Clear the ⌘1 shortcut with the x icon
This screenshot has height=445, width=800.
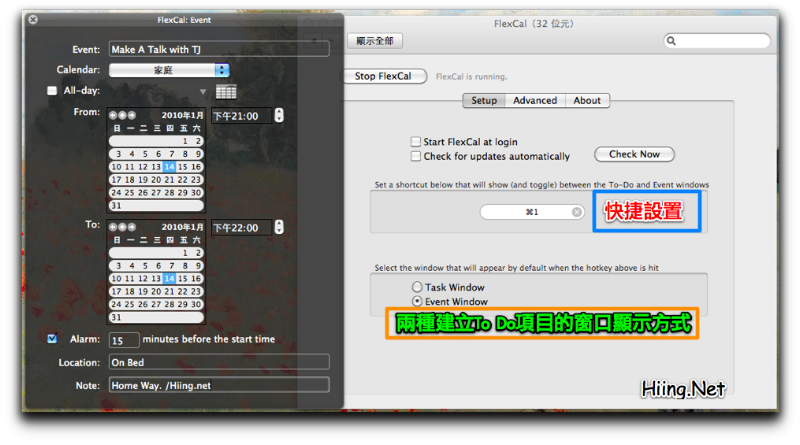point(577,212)
